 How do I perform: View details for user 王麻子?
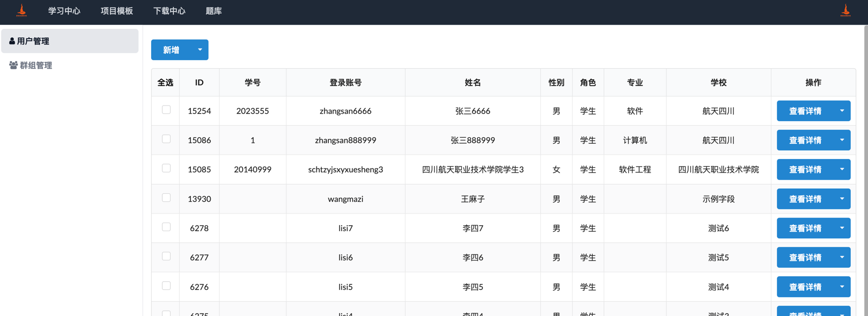point(805,199)
